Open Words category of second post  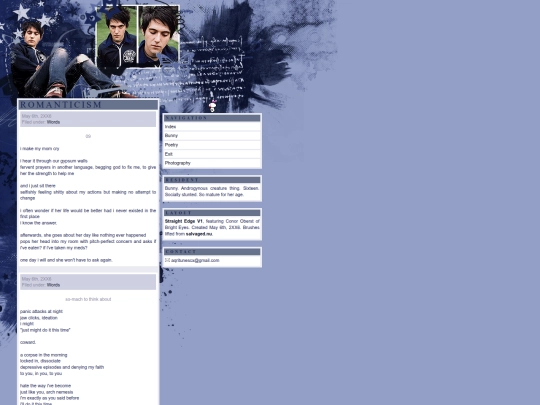pyautogui.click(x=53, y=285)
